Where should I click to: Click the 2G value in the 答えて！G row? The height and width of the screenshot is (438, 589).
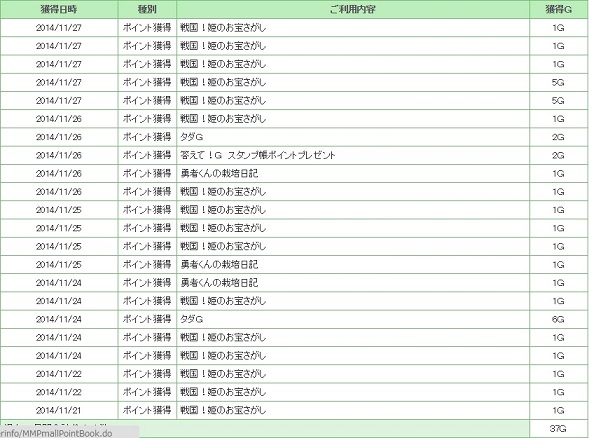(x=558, y=155)
